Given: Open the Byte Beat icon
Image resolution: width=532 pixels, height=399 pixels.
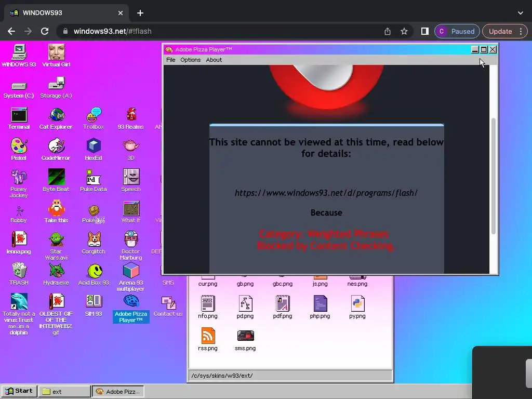Looking at the screenshot, I should (x=56, y=180).
